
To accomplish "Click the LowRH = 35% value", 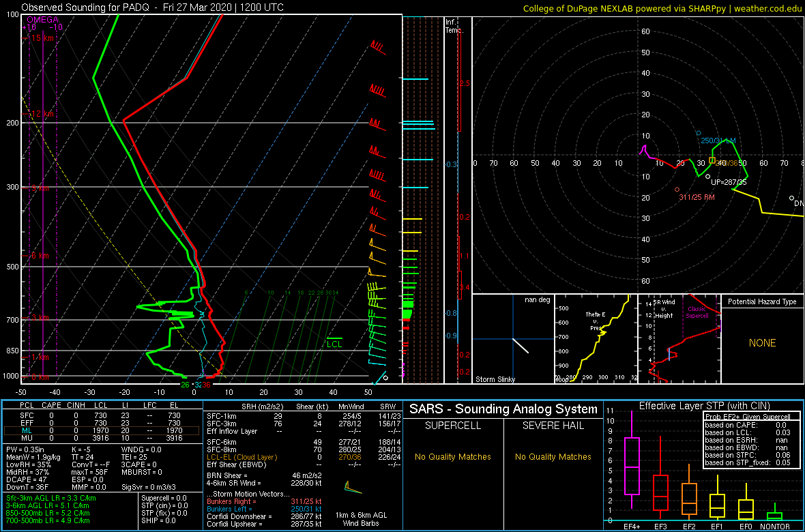I will point(28,465).
